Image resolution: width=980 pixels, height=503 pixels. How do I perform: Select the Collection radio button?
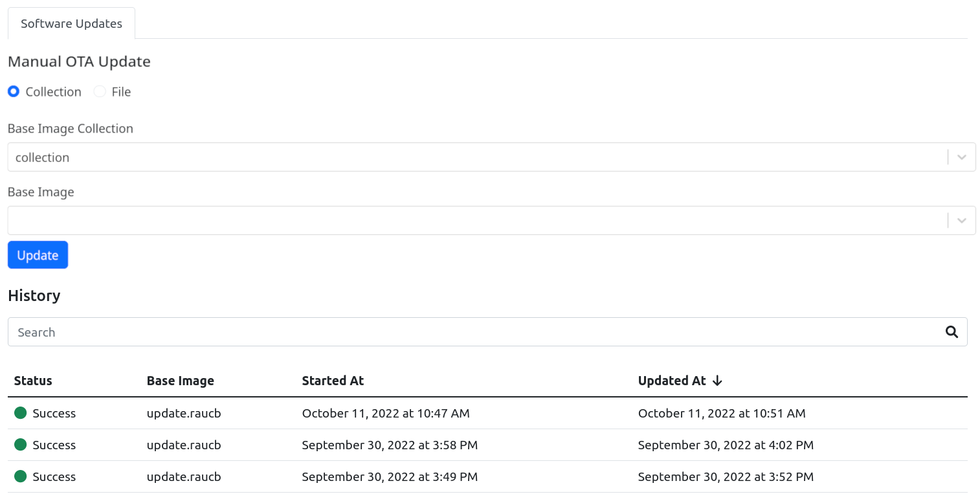pos(14,91)
